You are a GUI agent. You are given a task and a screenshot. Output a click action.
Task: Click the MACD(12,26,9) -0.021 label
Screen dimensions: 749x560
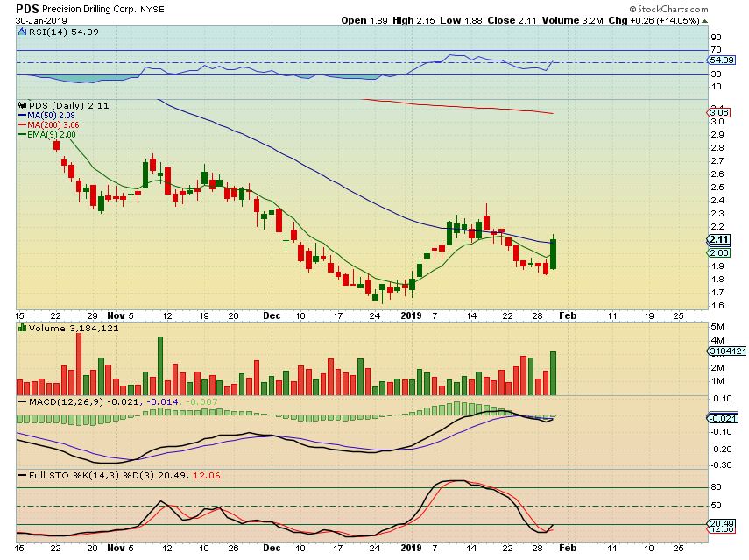tap(84, 402)
